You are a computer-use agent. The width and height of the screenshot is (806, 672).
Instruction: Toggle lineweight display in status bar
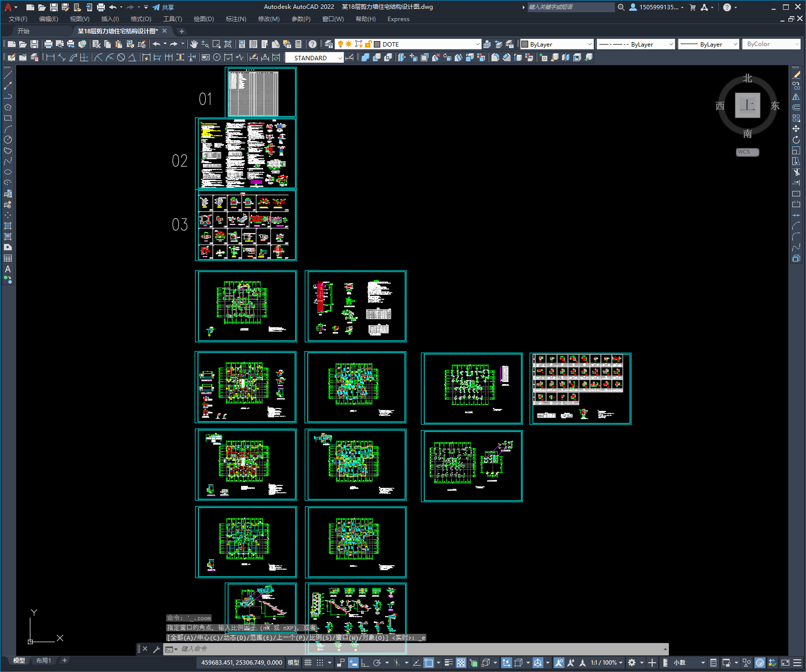(x=448, y=663)
